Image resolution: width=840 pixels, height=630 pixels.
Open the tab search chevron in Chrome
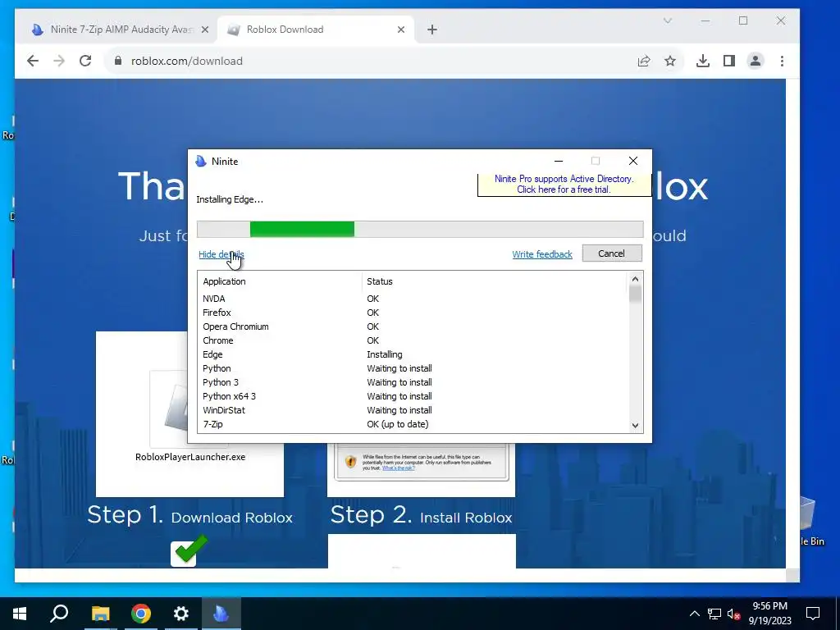pyautogui.click(x=668, y=21)
